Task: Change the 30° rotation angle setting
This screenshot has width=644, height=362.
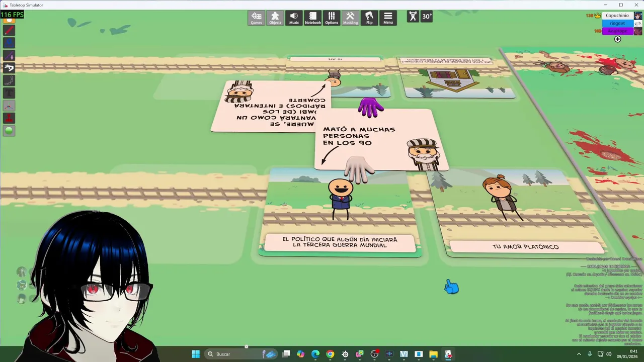Action: click(x=427, y=16)
